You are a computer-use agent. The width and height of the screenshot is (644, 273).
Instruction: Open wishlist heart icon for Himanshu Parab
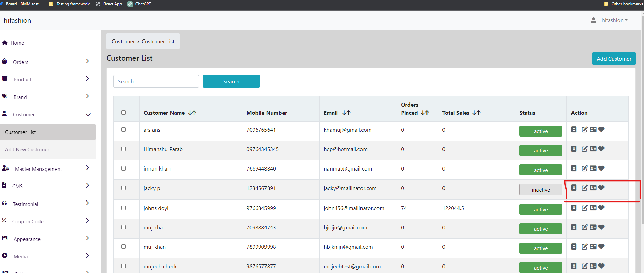(x=601, y=149)
